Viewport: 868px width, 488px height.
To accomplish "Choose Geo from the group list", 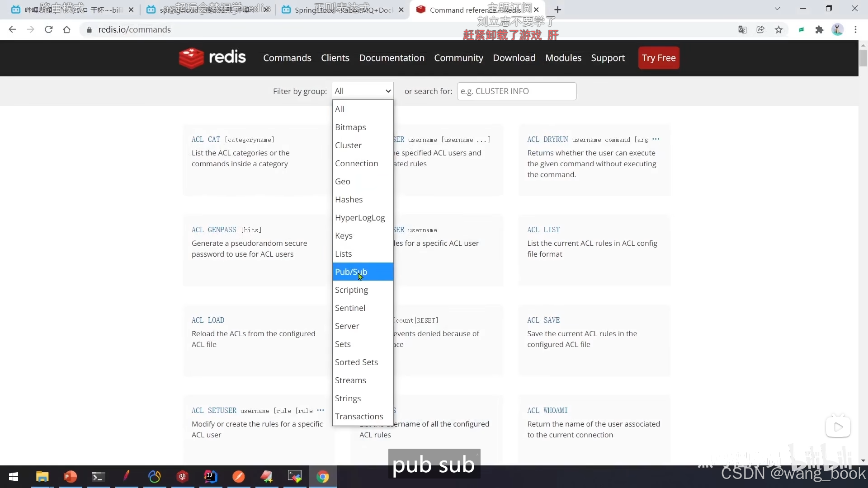I will [x=363, y=181].
